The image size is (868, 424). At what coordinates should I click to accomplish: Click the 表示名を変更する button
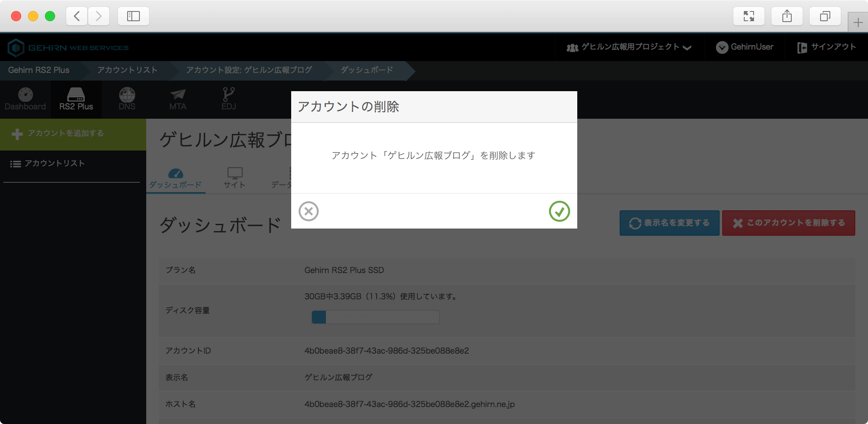tap(669, 223)
